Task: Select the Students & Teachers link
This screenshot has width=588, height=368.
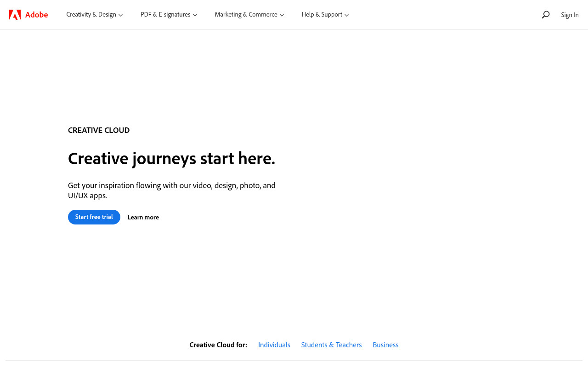Action: (332, 345)
